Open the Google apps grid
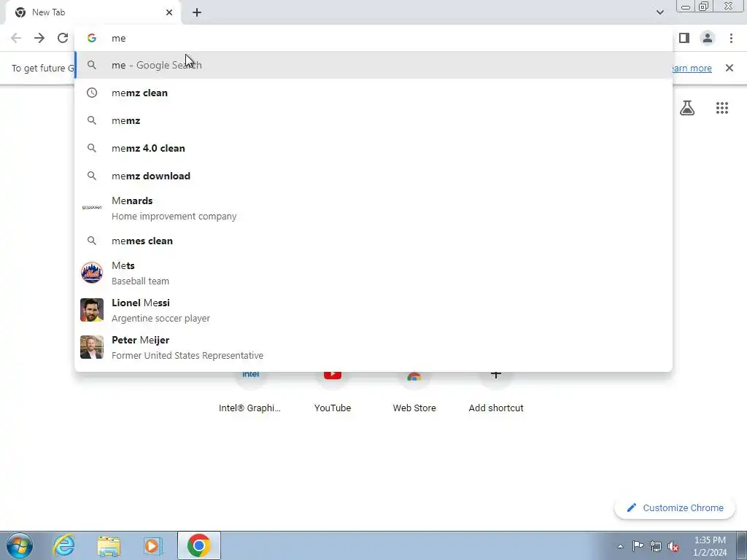The image size is (747, 560). coord(722,108)
